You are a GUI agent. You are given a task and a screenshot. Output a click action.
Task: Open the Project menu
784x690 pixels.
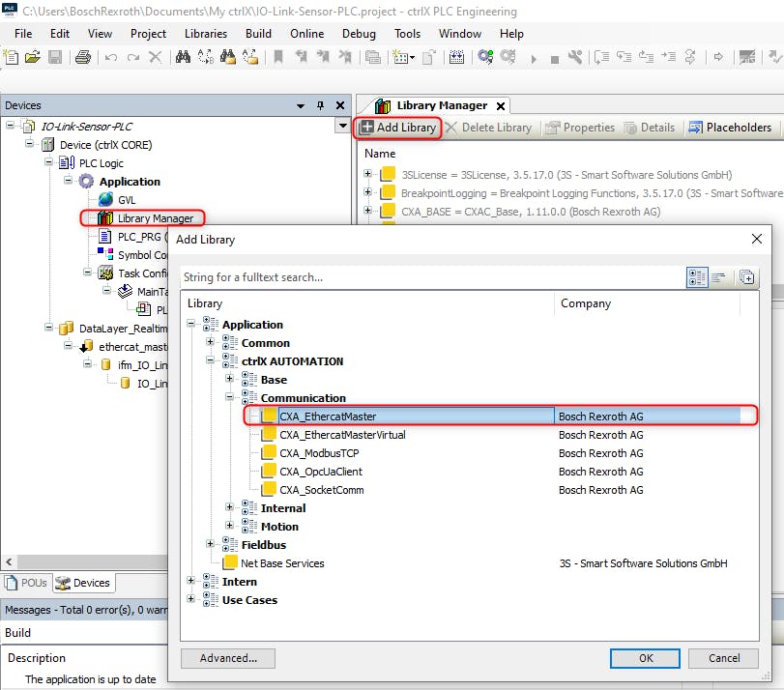[x=148, y=34]
